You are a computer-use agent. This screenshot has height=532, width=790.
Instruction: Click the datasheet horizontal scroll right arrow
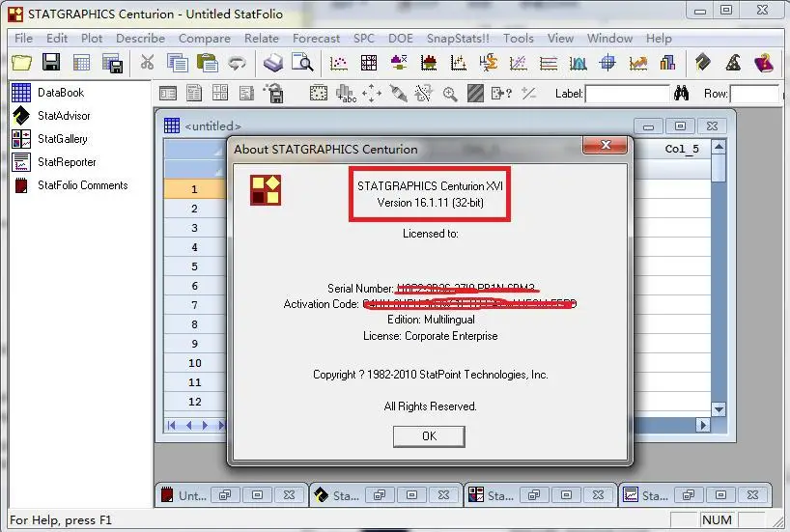(x=703, y=425)
